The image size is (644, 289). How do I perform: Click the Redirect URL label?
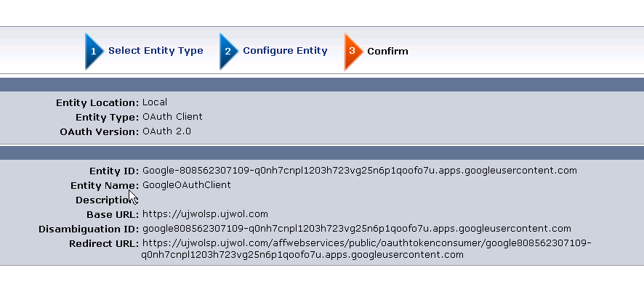104,244
